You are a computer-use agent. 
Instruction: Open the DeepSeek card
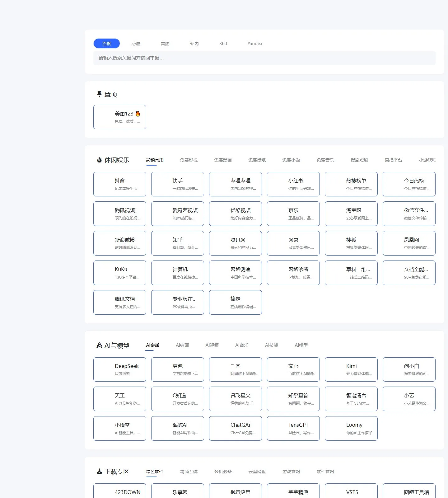point(120,369)
